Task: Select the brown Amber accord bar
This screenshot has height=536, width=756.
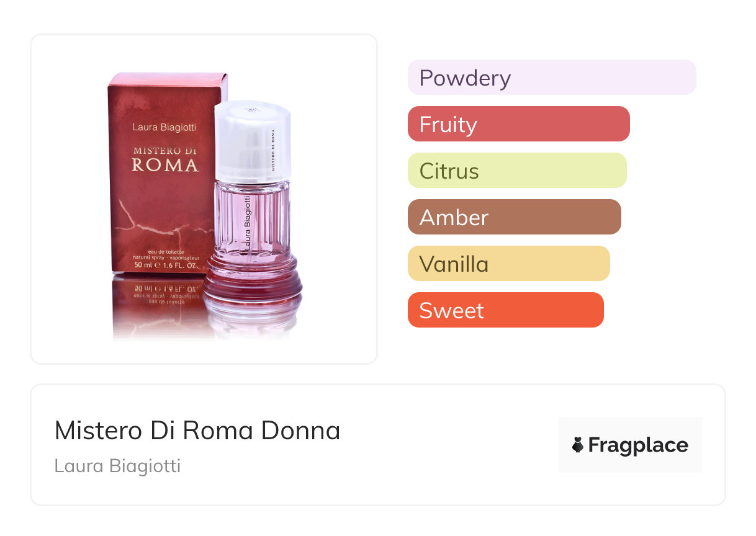Action: click(514, 217)
